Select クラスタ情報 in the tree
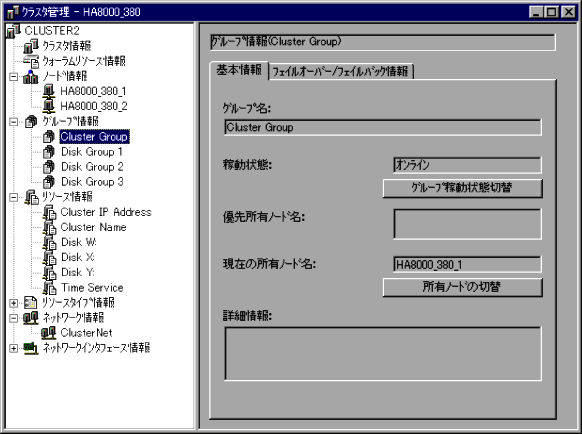The image size is (582, 434). pyautogui.click(x=66, y=46)
